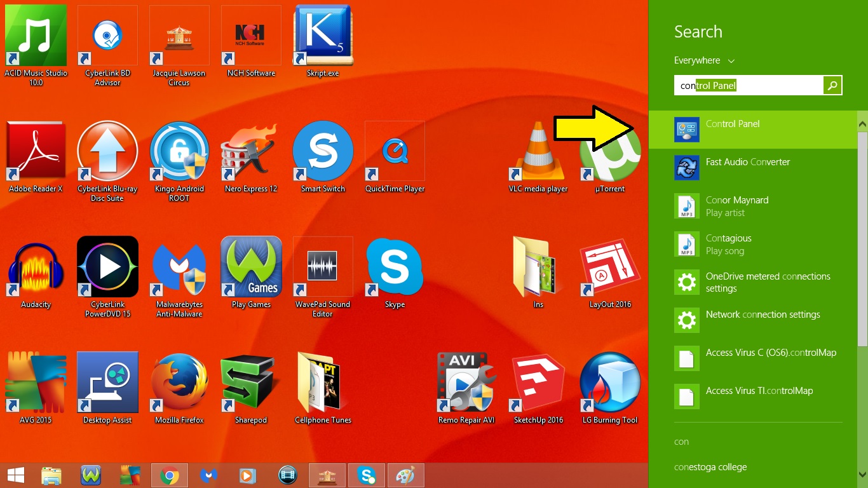Launch WavePad Sound Editor icon
Image resolution: width=868 pixels, height=488 pixels.
323,267
